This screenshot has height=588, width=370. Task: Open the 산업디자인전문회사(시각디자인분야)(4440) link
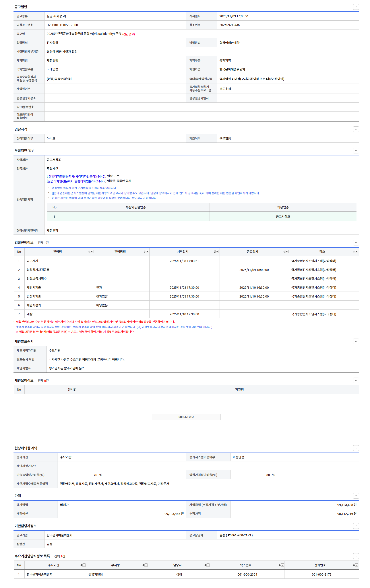click(x=77, y=176)
